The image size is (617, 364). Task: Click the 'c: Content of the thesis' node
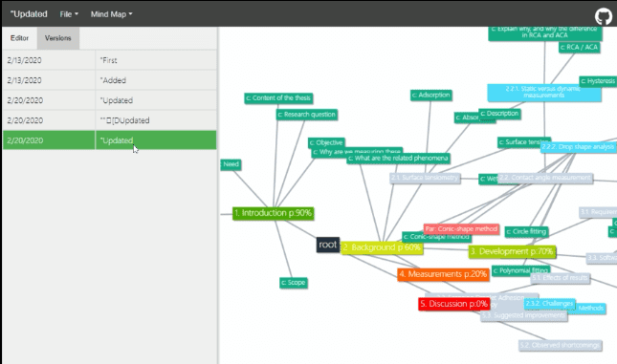pos(278,97)
